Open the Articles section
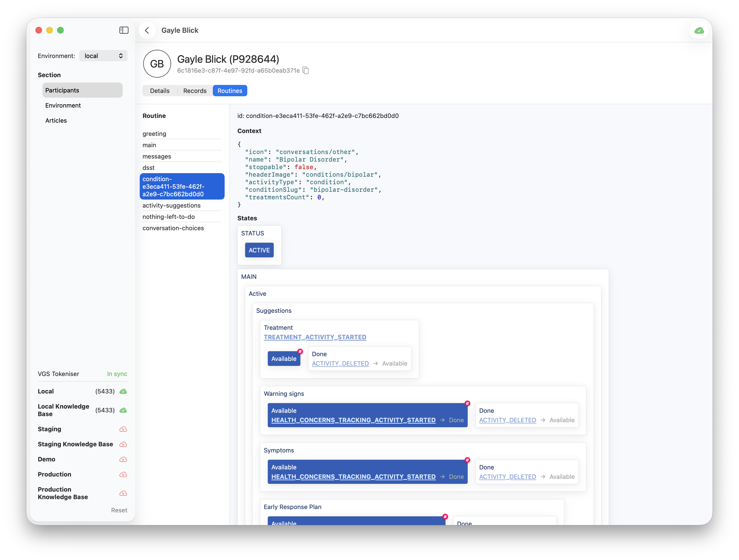The width and height of the screenshot is (739, 560). coord(56,121)
